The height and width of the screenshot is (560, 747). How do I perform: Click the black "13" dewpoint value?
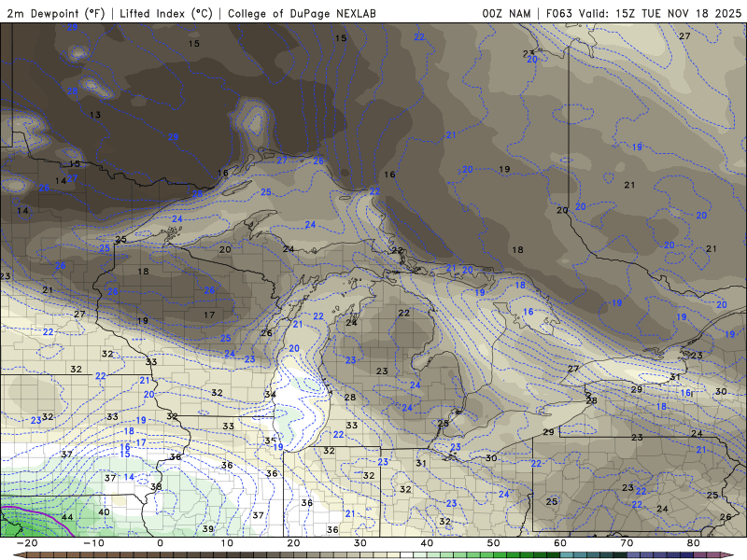[95, 115]
